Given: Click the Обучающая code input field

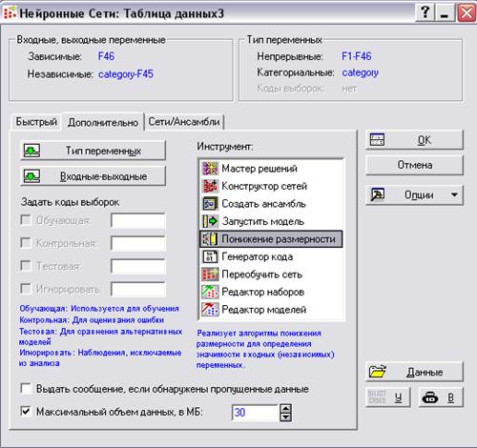Looking at the screenshot, I should tap(138, 220).
